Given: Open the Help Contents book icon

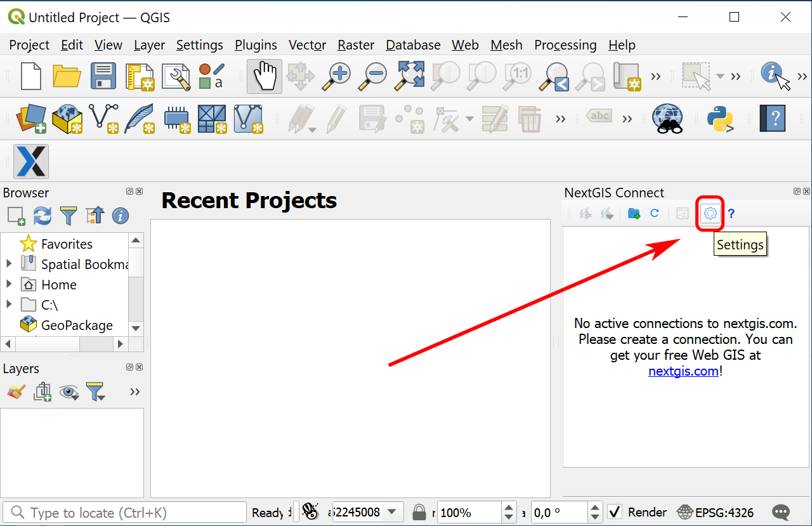Looking at the screenshot, I should 772,119.
